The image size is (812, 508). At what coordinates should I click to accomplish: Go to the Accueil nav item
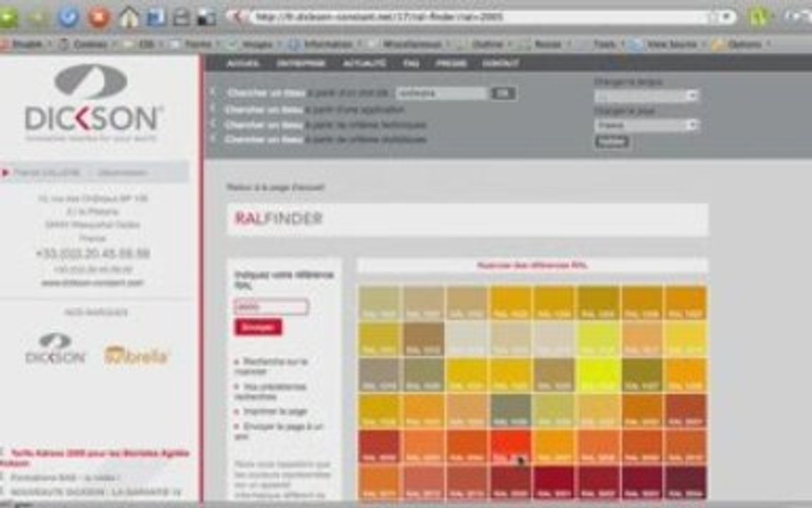tap(242, 64)
